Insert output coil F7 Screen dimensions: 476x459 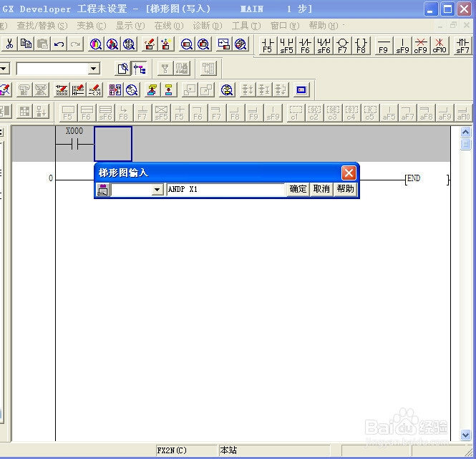pos(342,46)
